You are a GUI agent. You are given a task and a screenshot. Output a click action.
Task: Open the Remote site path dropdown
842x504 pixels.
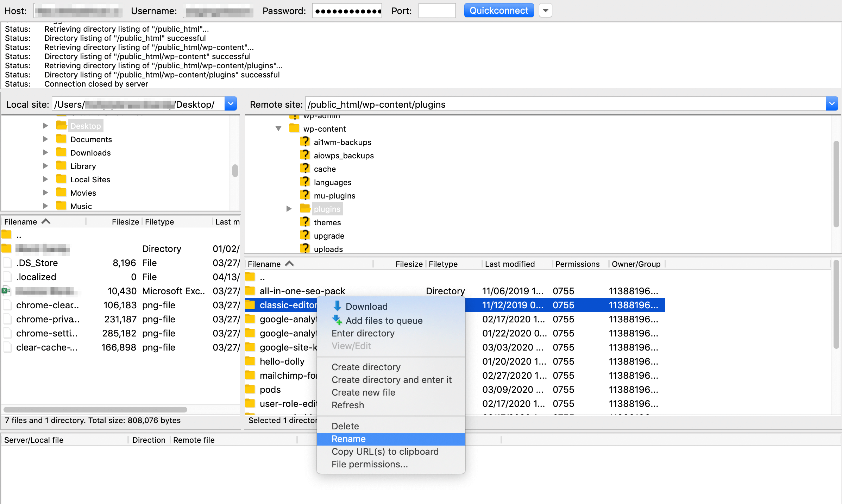pyautogui.click(x=832, y=104)
